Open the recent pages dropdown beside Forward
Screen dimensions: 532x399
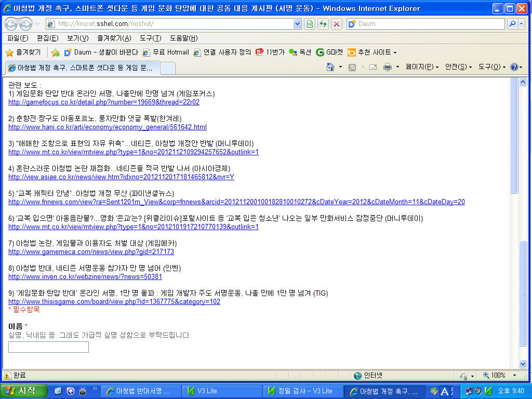tap(37, 24)
